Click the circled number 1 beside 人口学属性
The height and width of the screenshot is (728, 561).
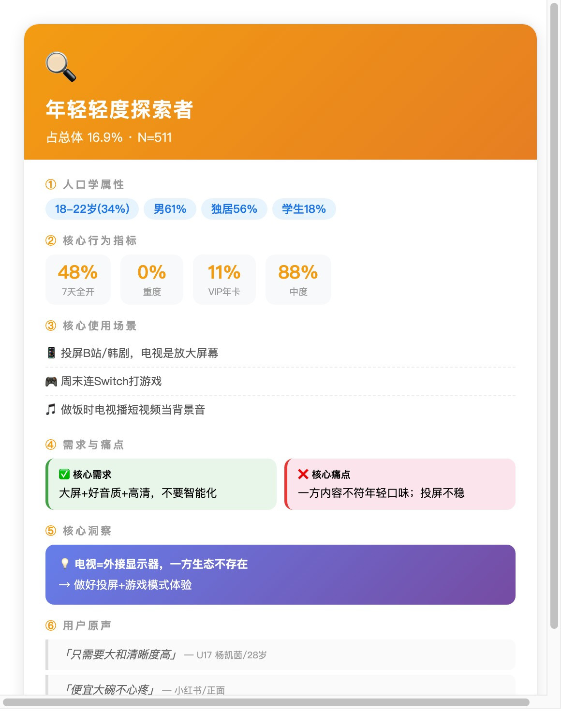pos(51,184)
